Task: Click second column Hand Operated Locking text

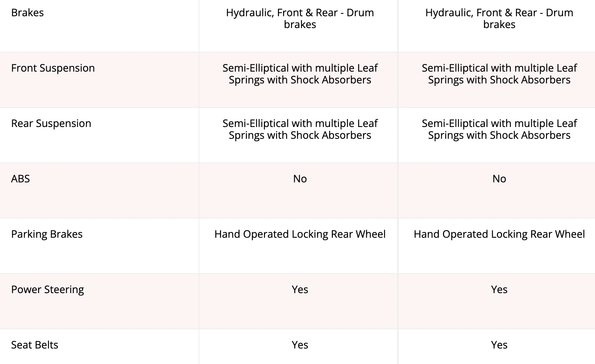Action: pos(499,234)
